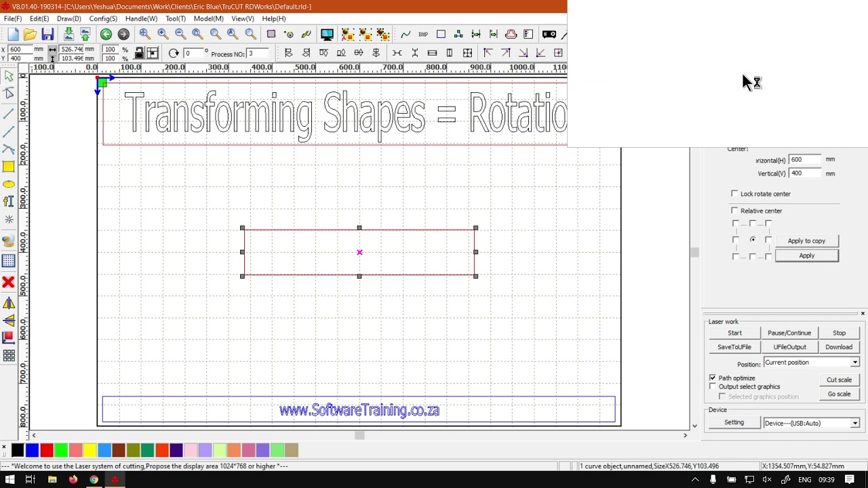Select the center anchor radio button
This screenshot has width=868, height=488.
click(753, 239)
